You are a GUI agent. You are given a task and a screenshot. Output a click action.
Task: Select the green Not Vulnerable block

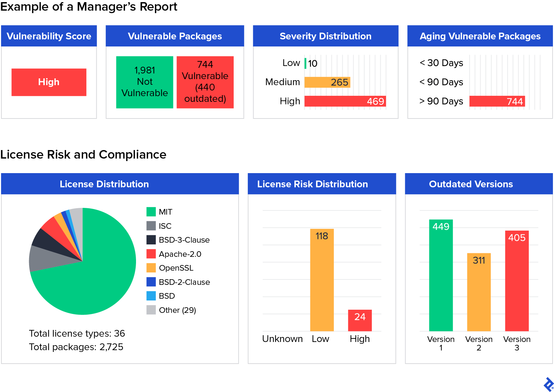144,82
